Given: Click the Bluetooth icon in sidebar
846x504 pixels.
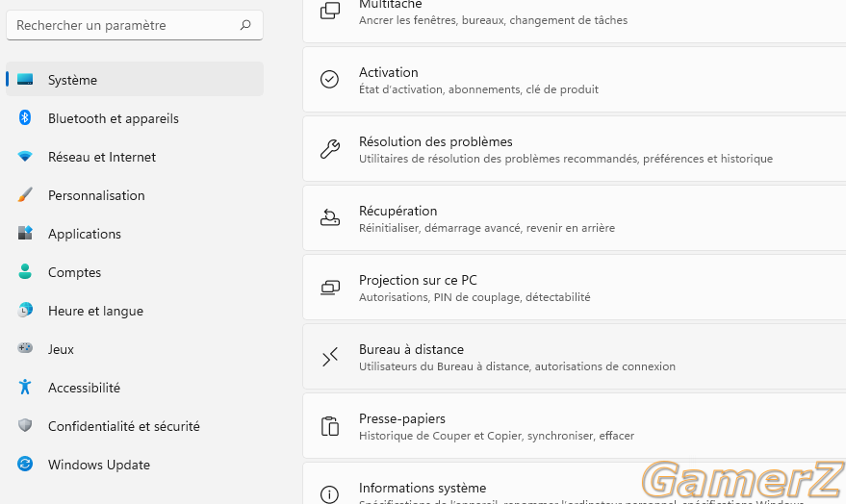Looking at the screenshot, I should [x=25, y=117].
